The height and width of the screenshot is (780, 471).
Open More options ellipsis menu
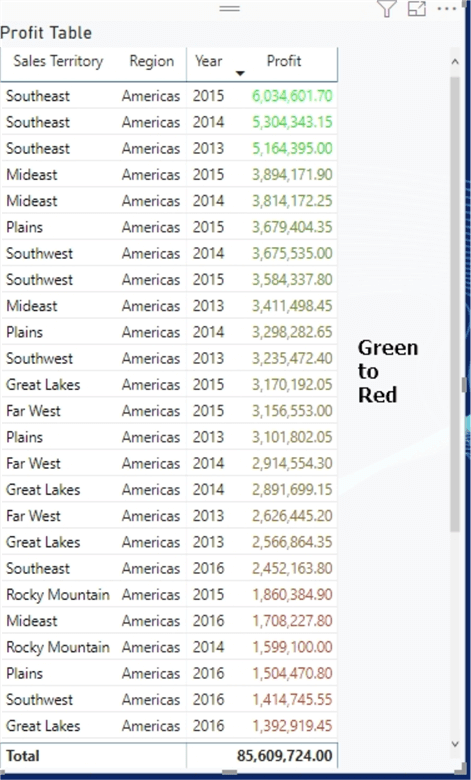447,8
